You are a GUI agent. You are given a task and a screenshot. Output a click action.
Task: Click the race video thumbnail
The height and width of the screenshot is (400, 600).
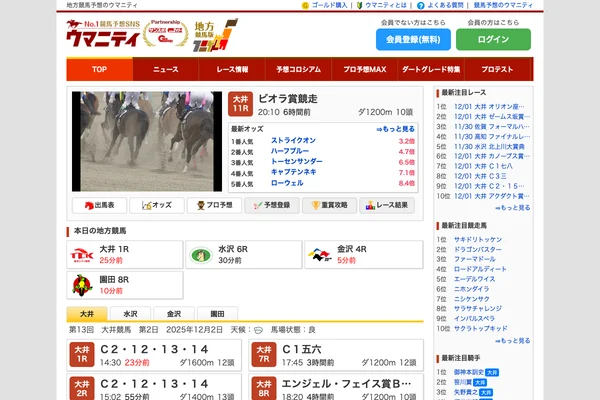[x=147, y=141]
